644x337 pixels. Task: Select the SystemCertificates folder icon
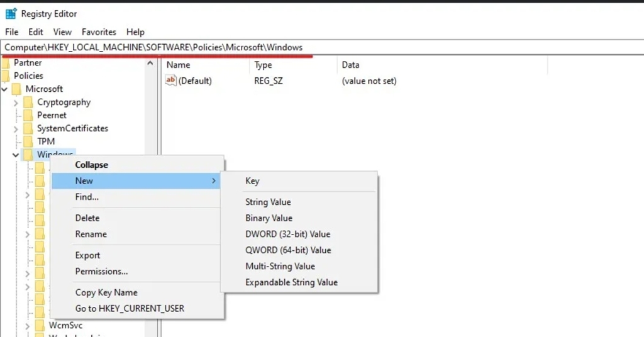pos(28,128)
